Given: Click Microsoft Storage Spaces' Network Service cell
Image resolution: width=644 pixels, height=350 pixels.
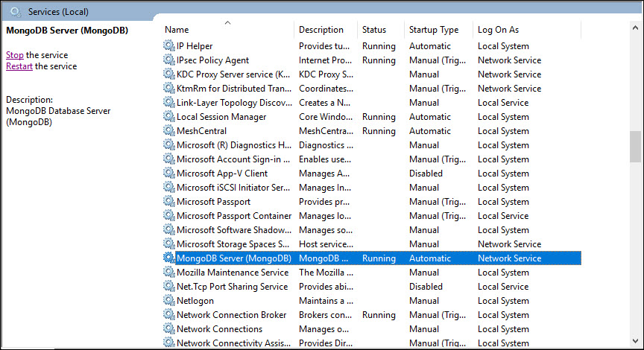Looking at the screenshot, I should 509,244.
